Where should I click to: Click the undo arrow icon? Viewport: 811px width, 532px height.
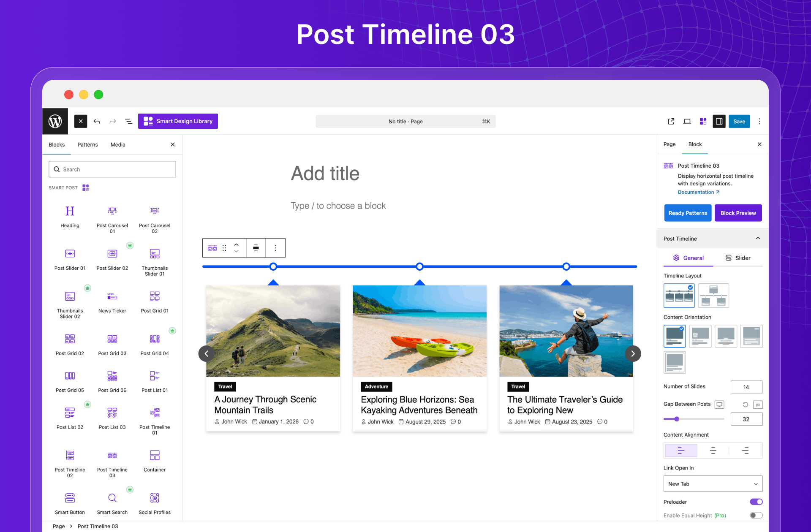97,122
